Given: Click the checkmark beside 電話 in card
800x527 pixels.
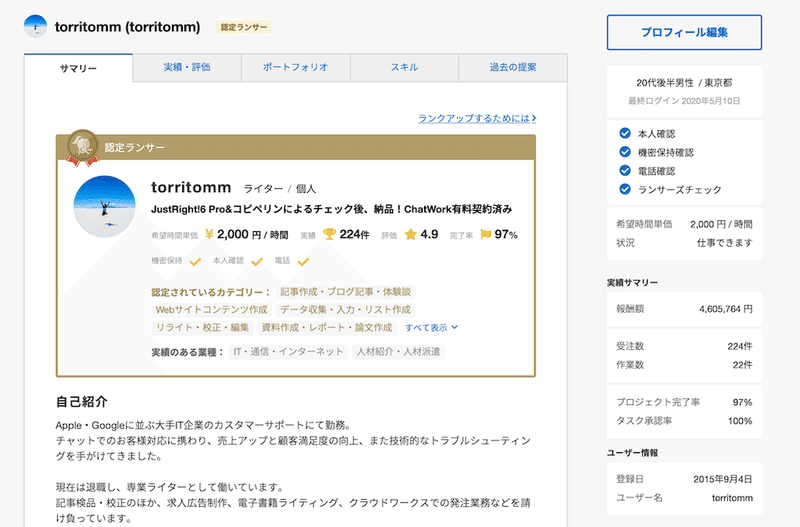Looking at the screenshot, I should click(304, 262).
